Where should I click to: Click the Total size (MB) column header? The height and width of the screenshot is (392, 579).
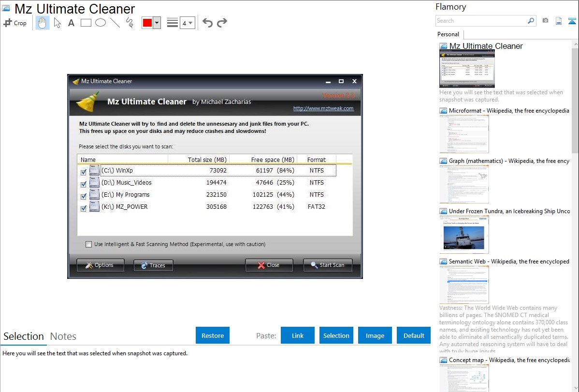pos(199,160)
